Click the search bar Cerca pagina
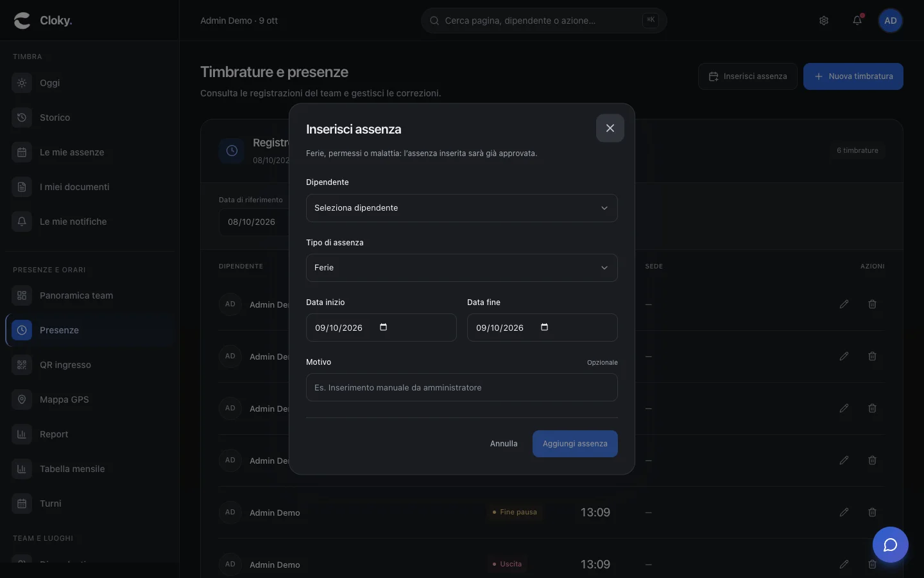Viewport: 924px width, 578px height. 543,21
